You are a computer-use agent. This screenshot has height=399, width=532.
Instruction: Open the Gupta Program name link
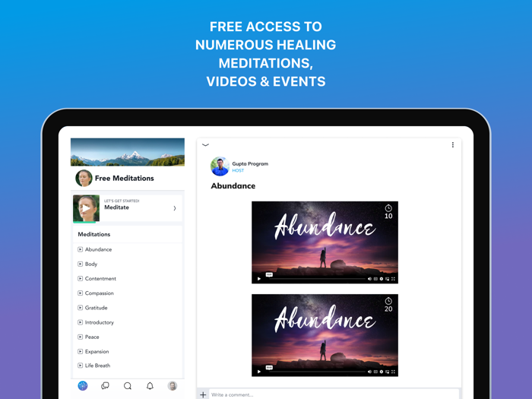pos(250,163)
